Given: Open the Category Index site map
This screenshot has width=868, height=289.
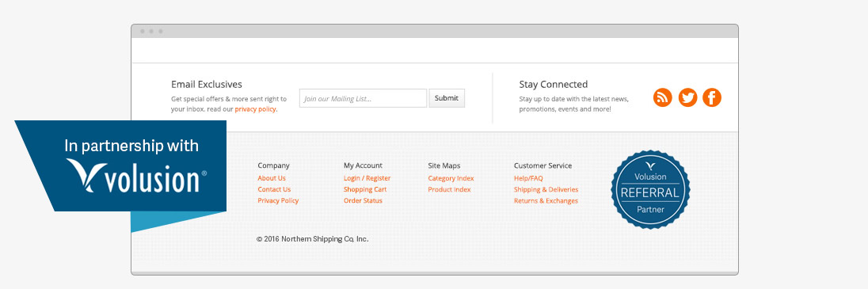Looking at the screenshot, I should (x=451, y=178).
